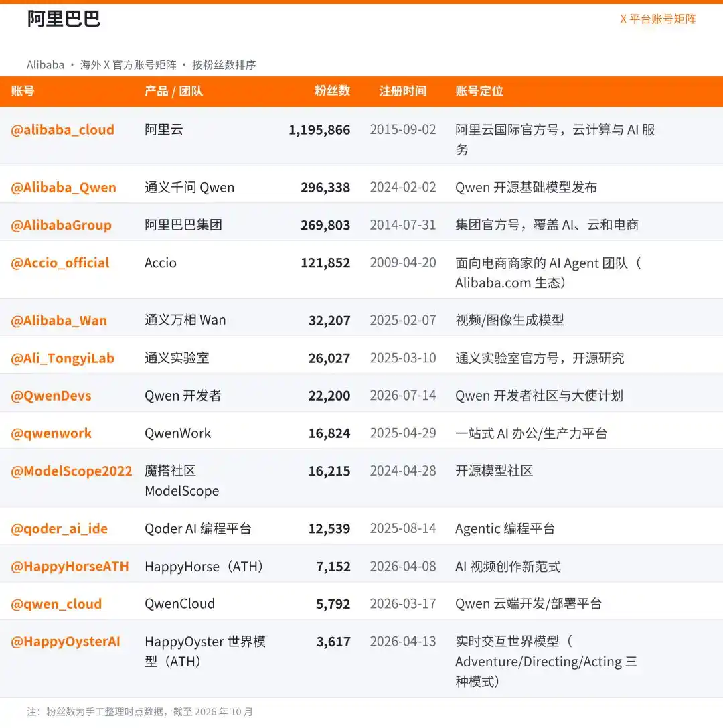Open the @QwenDevs account handle
Image resolution: width=723 pixels, height=728 pixels.
point(51,396)
